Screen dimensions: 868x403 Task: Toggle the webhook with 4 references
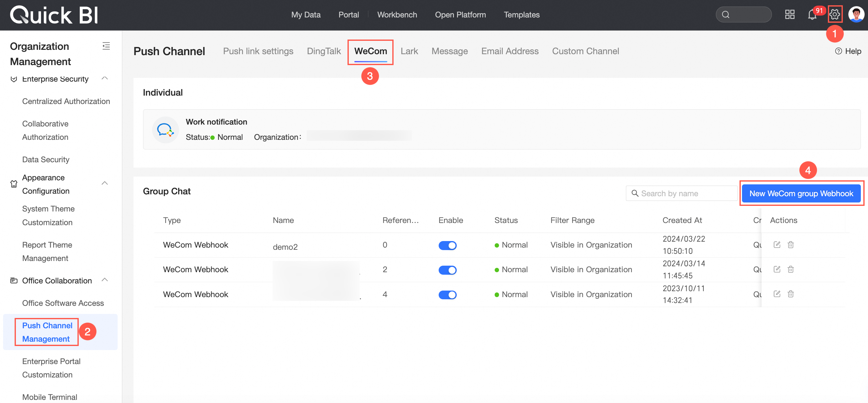[x=447, y=295]
